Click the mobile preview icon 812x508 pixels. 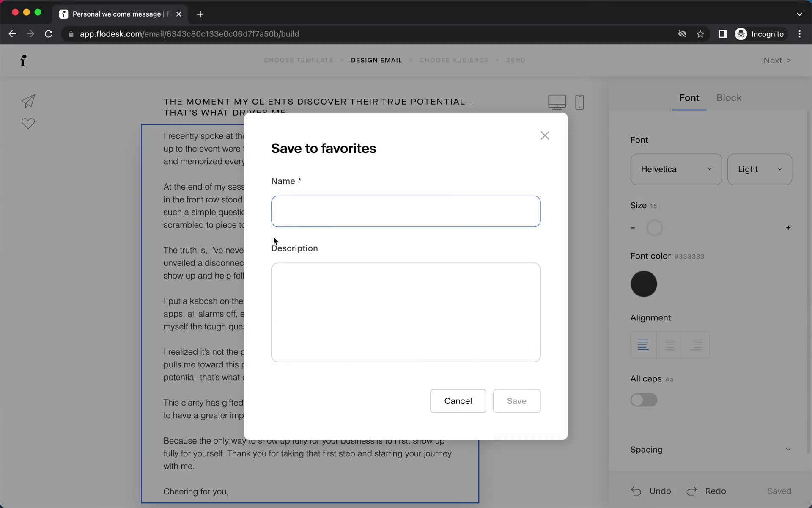click(x=579, y=101)
